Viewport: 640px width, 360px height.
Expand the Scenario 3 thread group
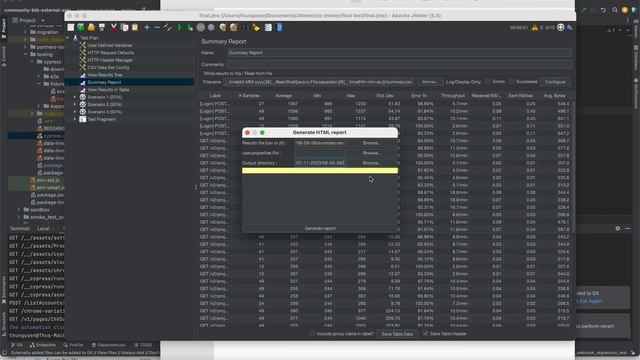tap(75, 112)
